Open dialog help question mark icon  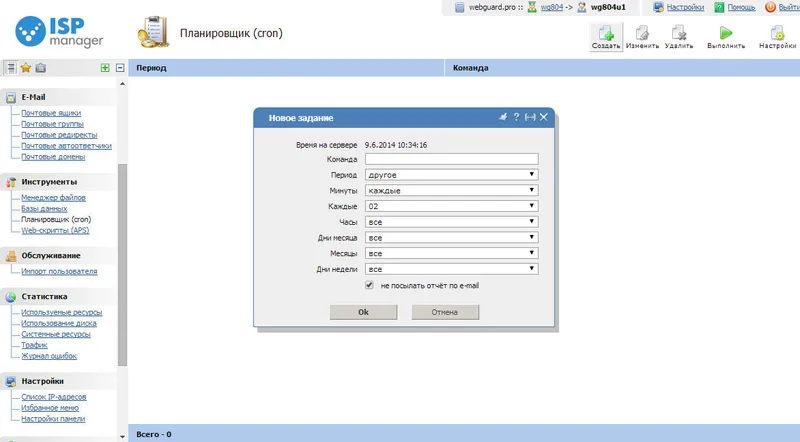pos(516,117)
